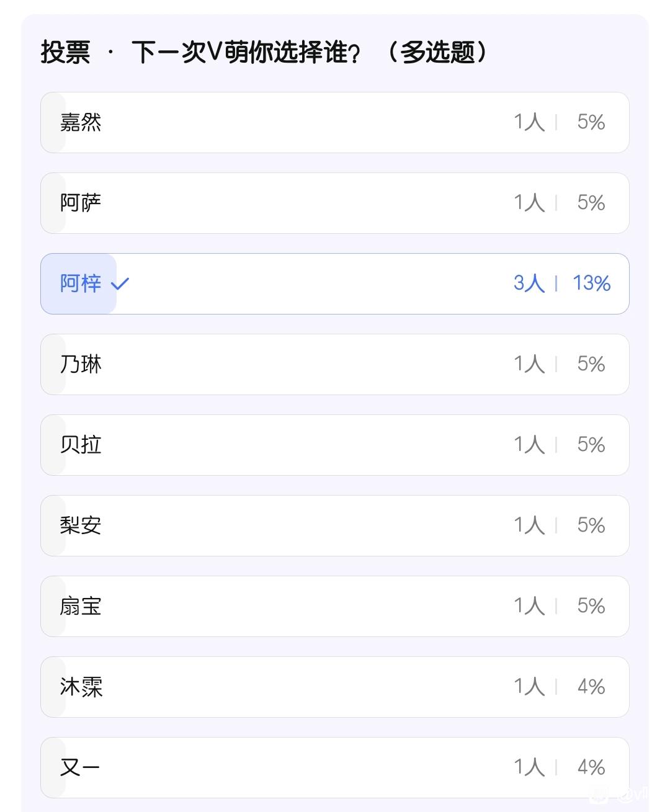Select 扇宝 as your choice
The height and width of the screenshot is (812, 670).
click(335, 606)
